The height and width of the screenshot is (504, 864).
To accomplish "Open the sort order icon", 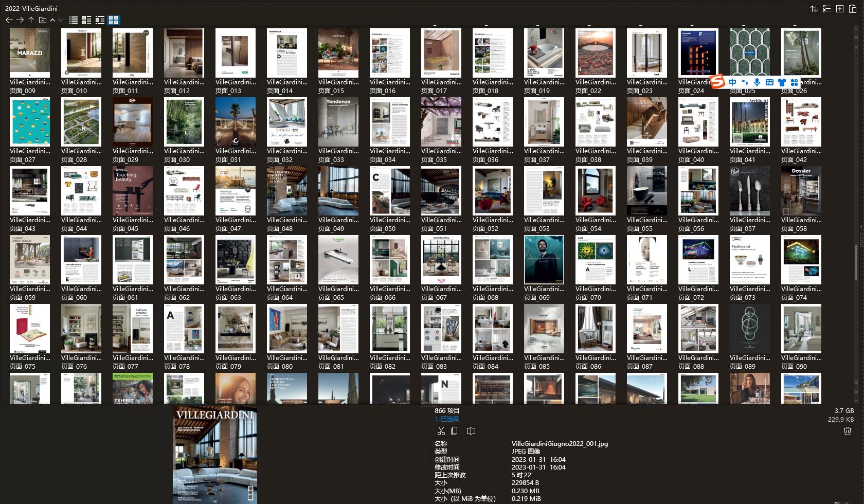I will pos(814,9).
